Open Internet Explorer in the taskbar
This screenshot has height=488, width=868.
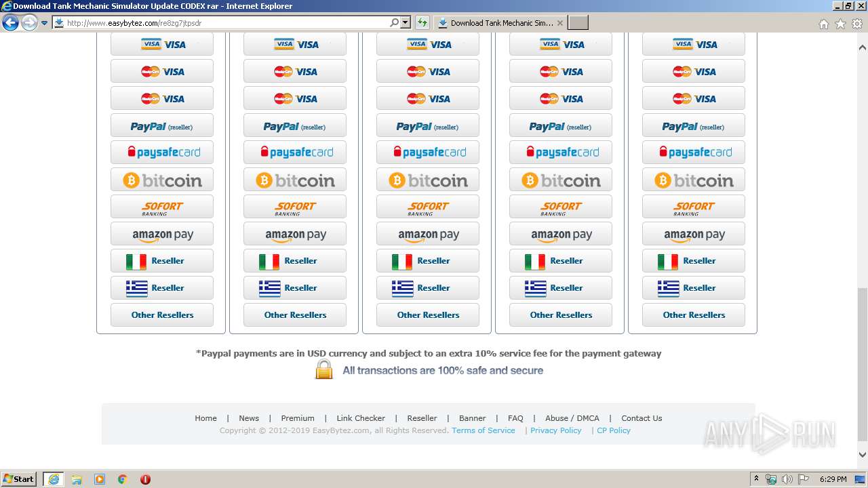pyautogui.click(x=54, y=479)
